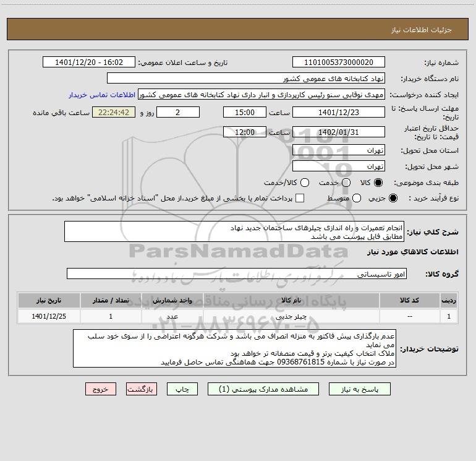Click the response deadline date 1401/12/23
This screenshot has height=461, width=476.
[x=339, y=112]
